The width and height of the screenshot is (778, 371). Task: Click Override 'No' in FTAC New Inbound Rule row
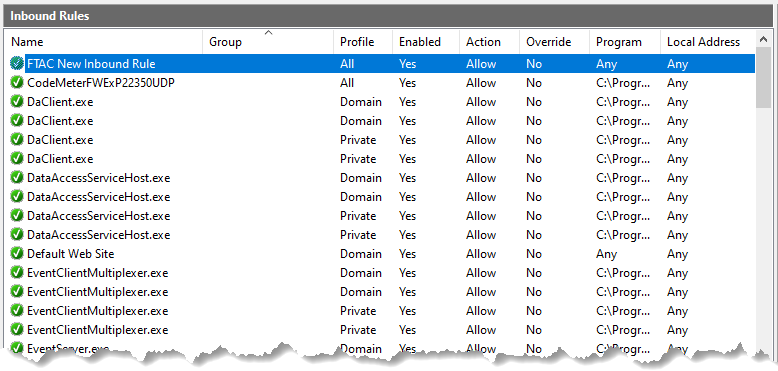(x=534, y=64)
